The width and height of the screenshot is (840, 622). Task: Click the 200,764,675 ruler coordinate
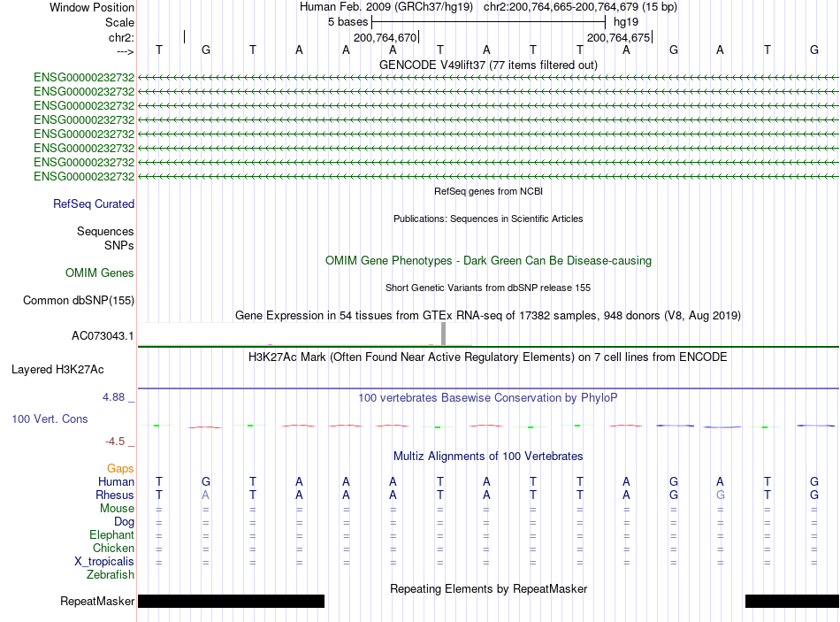click(618, 37)
